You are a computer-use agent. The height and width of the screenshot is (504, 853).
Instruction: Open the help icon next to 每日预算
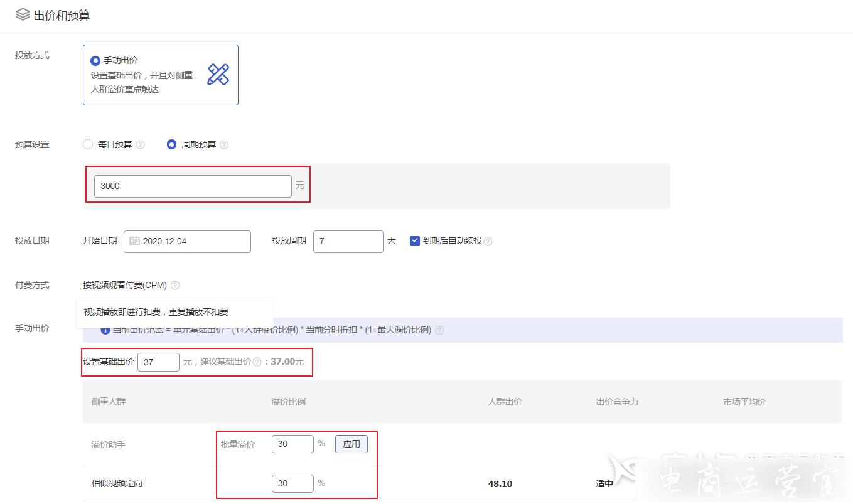[141, 145]
